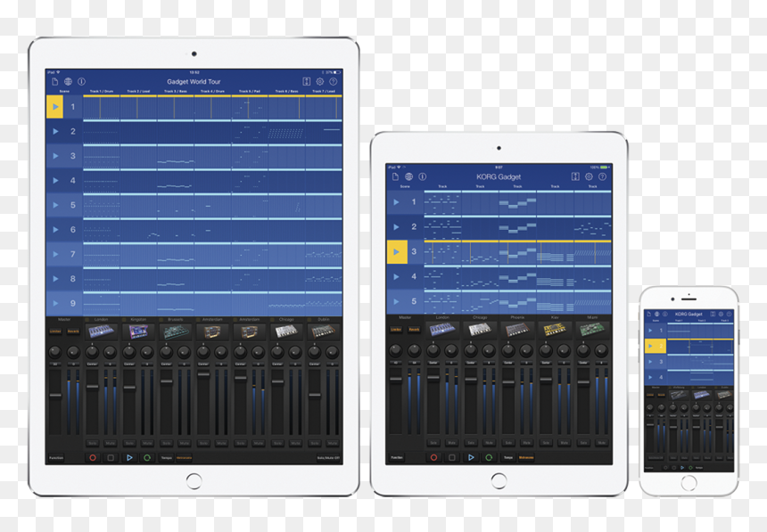Play scene 5 on the middle iPad
767x532 pixels.
tap(397, 302)
